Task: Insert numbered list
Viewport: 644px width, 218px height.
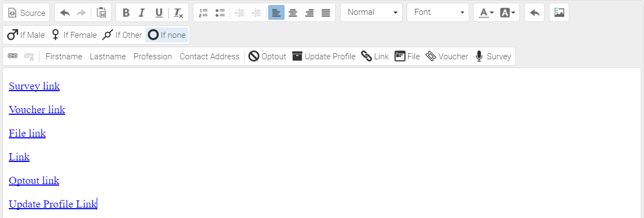Action: (203, 13)
